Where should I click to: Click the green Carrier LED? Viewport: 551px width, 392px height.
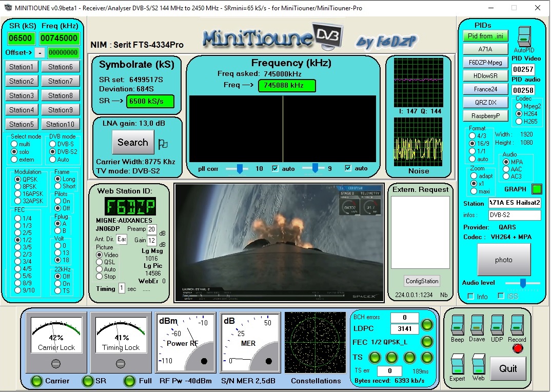click(x=36, y=381)
